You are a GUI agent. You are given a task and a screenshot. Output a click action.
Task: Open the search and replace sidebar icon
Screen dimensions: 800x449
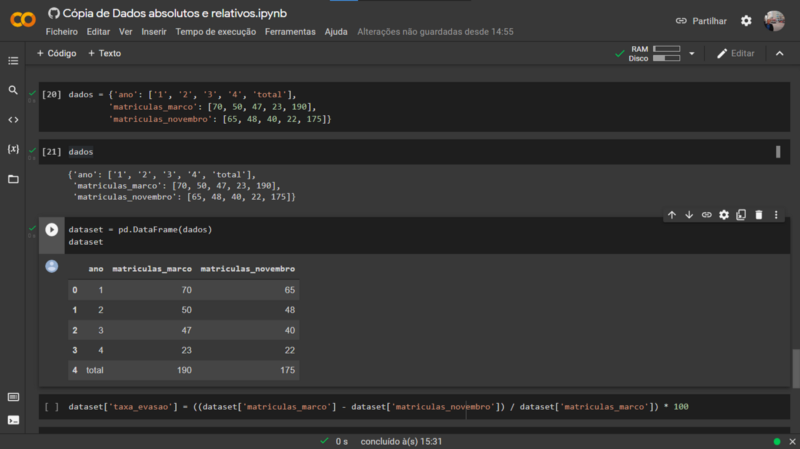coord(13,90)
